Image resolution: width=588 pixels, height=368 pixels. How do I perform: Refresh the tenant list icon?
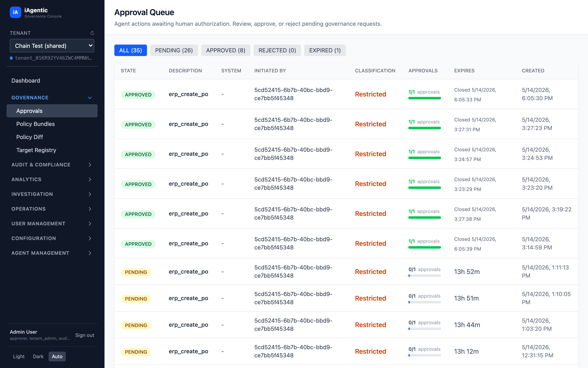(92, 33)
